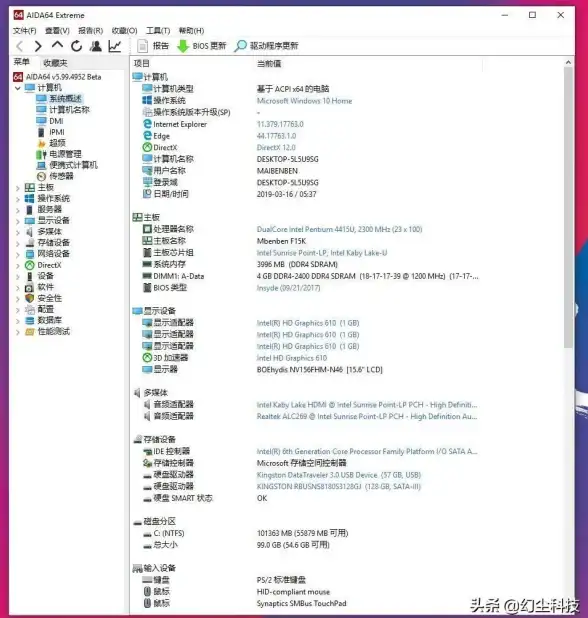The height and width of the screenshot is (618, 588).
Task: Click the 报告 report button
Action: pos(153,46)
